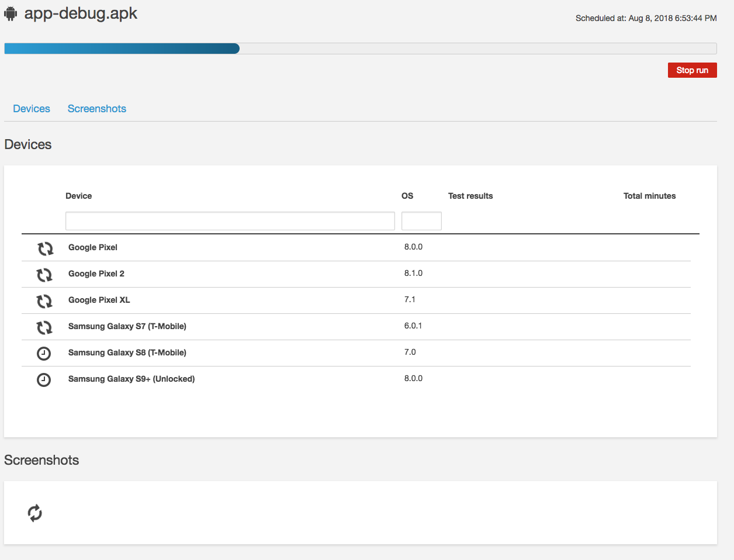The height and width of the screenshot is (560, 734).
Task: Focus the Device name filter field
Action: (x=230, y=221)
